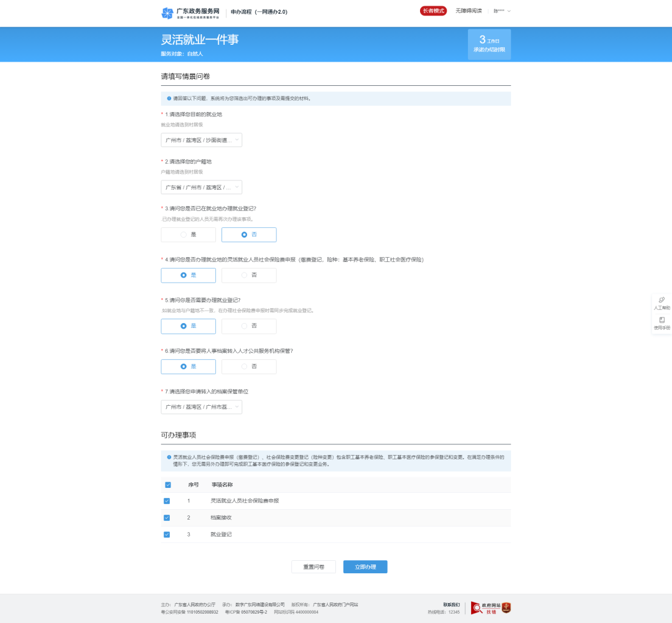Image resolution: width=672 pixels, height=623 pixels.
Task: Click the 广东政务服务网 logo icon
Action: click(167, 12)
